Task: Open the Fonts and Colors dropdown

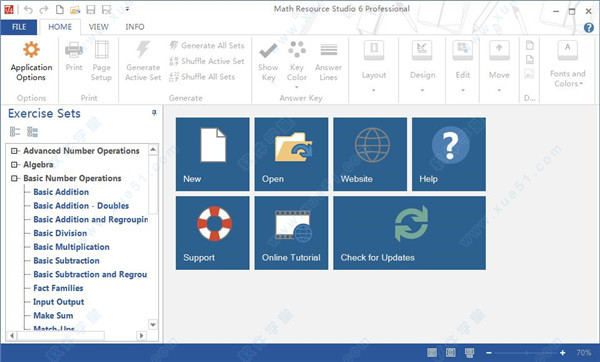Action: (567, 64)
